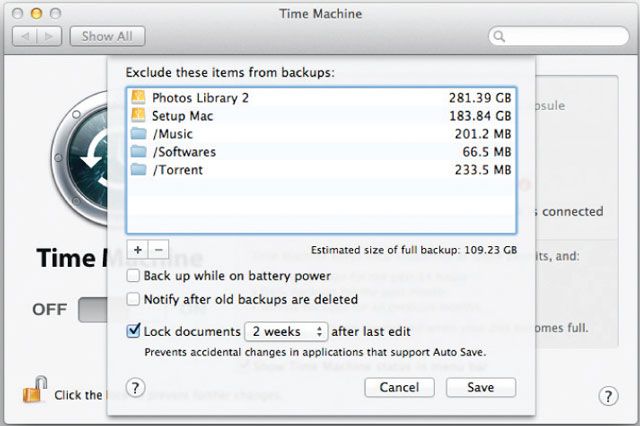The image size is (640, 426).
Task: Click the Setup Mac drive icon
Action: (138, 115)
